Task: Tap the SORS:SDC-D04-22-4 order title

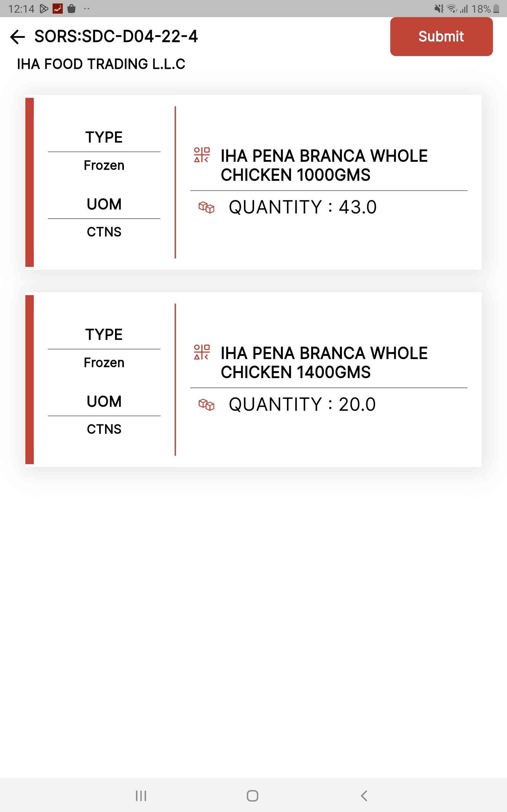Action: point(116,36)
